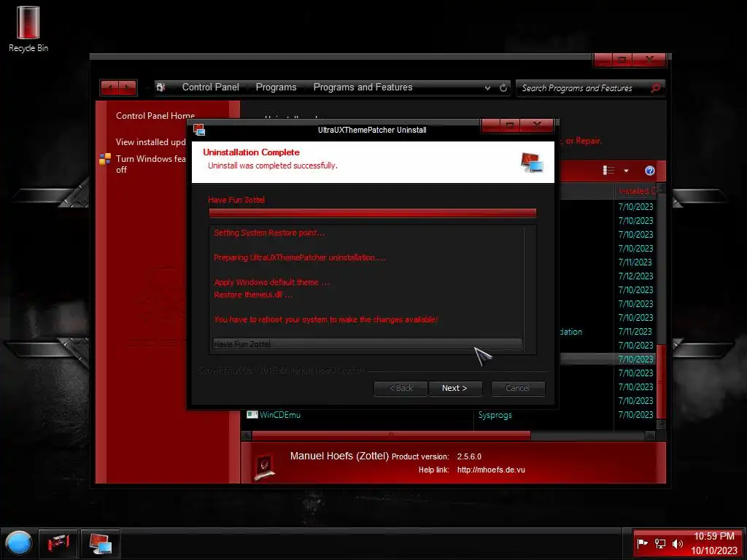
Task: Select the highlighted Have Fun Zottel log row
Action: (367, 344)
